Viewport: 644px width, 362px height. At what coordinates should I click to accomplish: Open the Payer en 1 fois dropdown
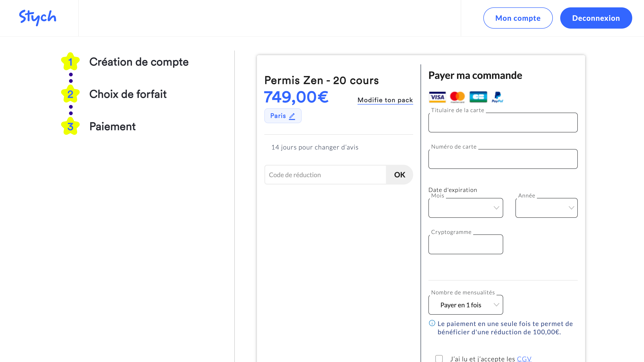[x=465, y=305]
